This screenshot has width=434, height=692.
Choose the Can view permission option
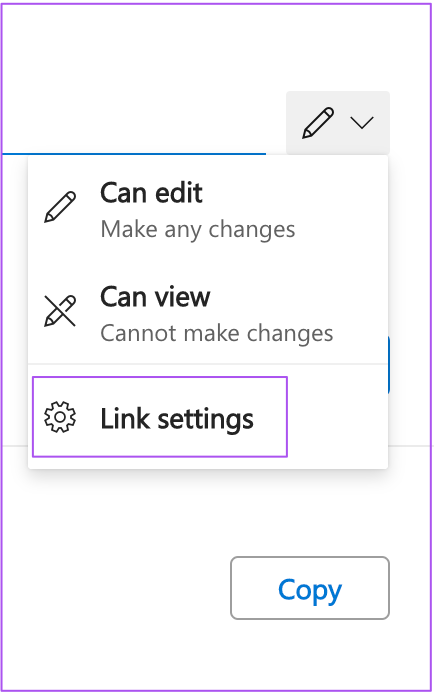click(208, 314)
